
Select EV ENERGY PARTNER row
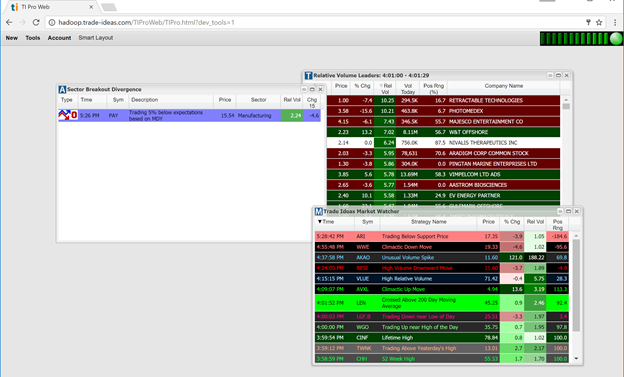click(443, 195)
